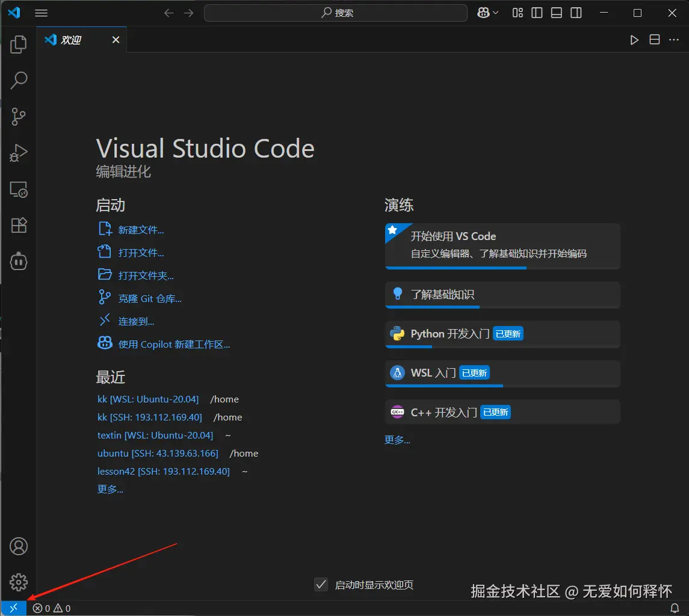Toggle the bottom panel
Screen dimensions: 689x616
(x=556, y=13)
